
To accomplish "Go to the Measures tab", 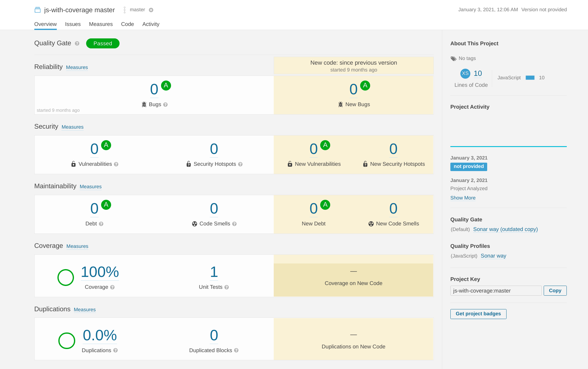I will 101,24.
